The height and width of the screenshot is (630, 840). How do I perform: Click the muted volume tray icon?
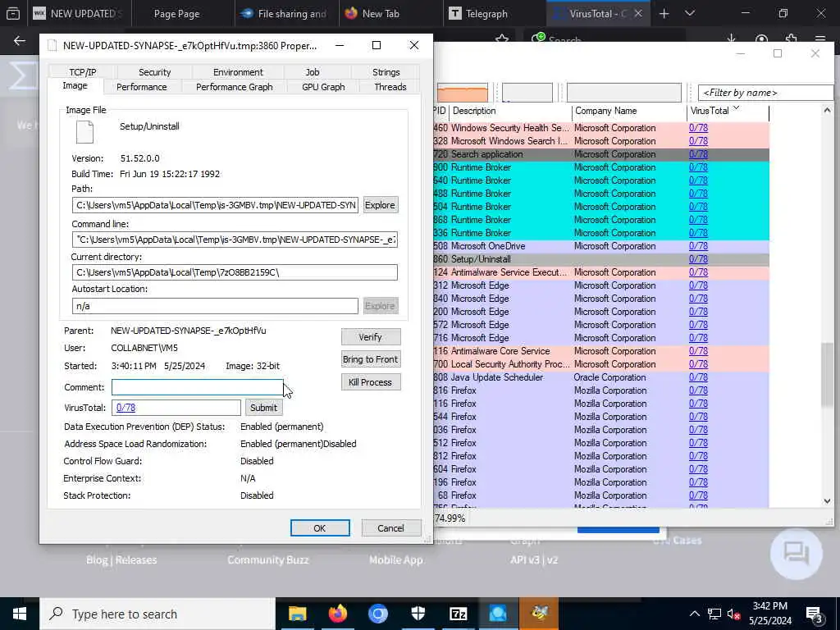733,614
